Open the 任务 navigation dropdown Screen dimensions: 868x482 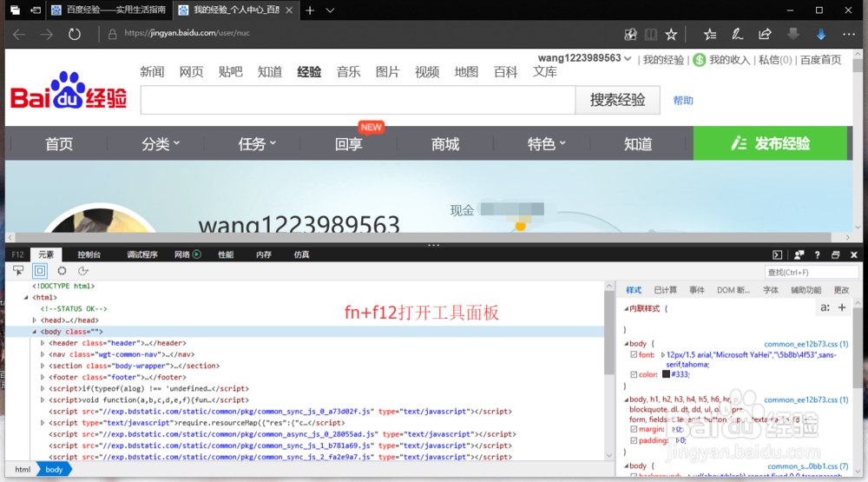pyautogui.click(x=257, y=144)
